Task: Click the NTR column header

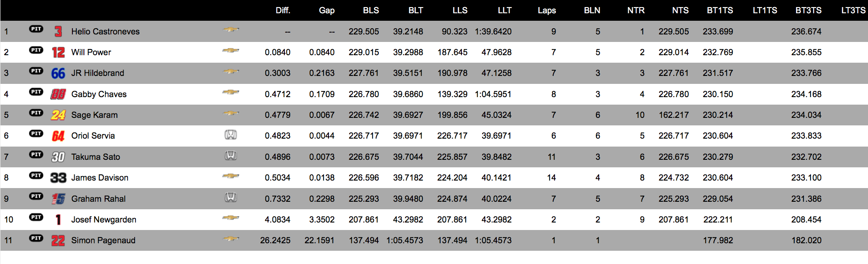Action: pyautogui.click(x=636, y=11)
